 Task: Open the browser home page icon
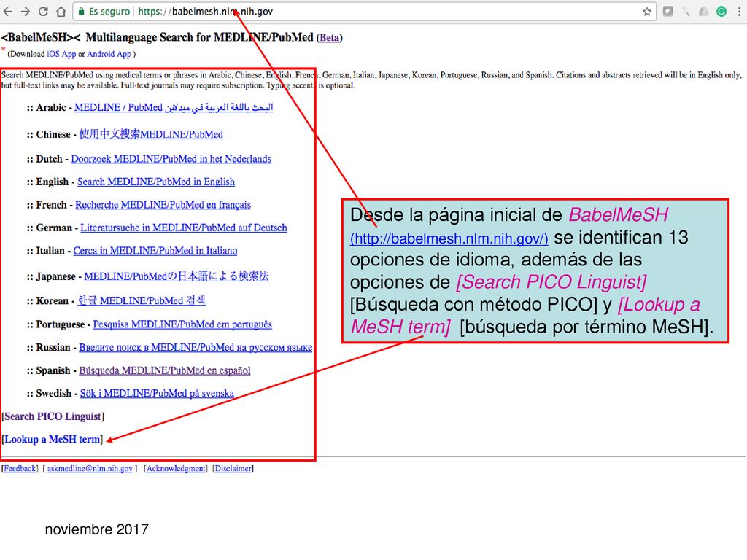[x=61, y=12]
